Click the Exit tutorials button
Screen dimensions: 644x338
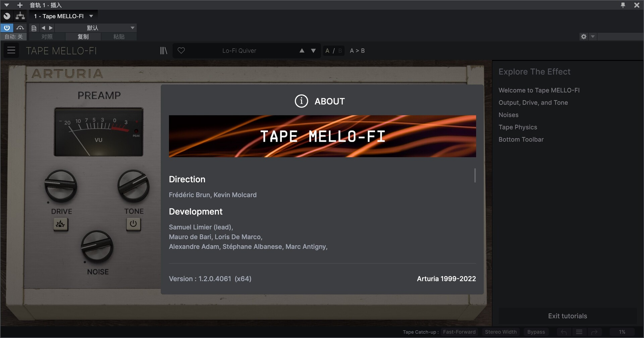[x=568, y=316]
